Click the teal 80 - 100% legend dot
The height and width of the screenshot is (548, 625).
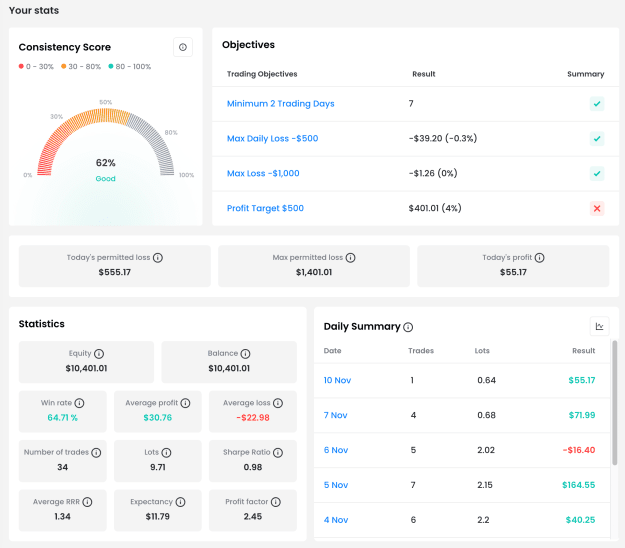111,67
